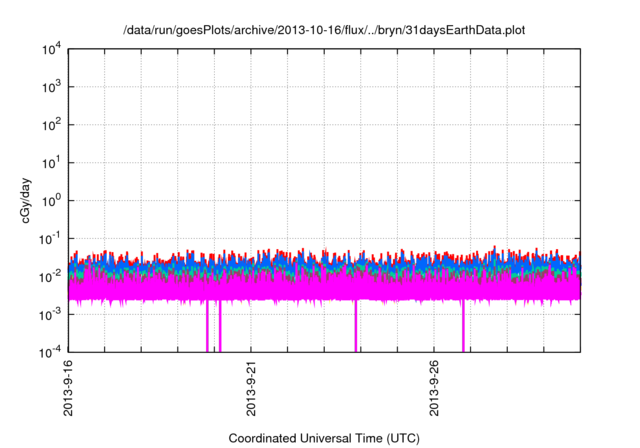Click the 2013-9-26 date tick label

point(434,388)
